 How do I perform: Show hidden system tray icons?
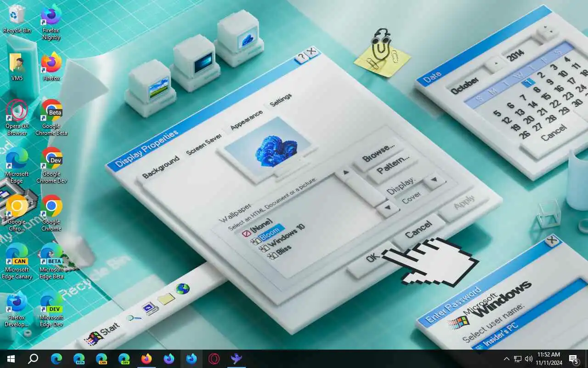tap(507, 359)
